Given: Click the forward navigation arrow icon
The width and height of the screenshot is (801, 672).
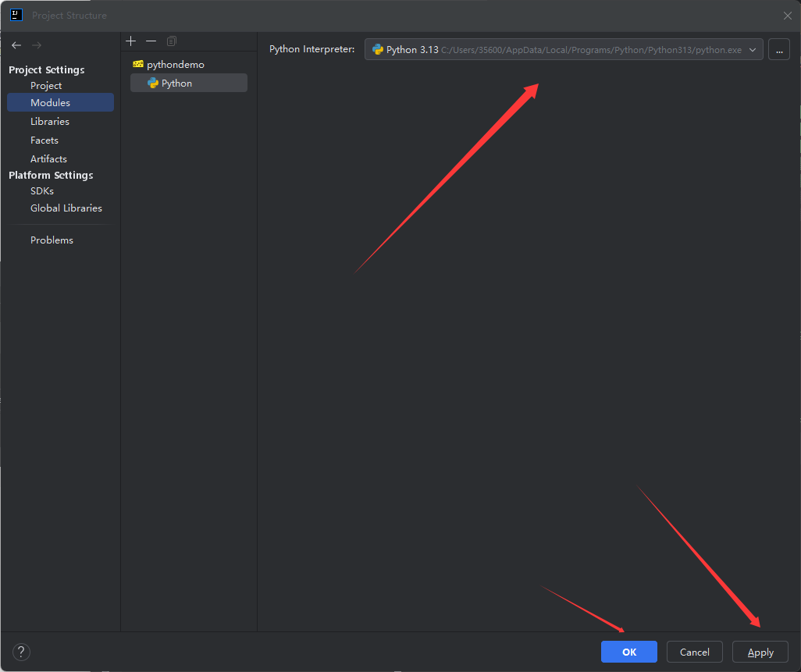Looking at the screenshot, I should [x=36, y=45].
